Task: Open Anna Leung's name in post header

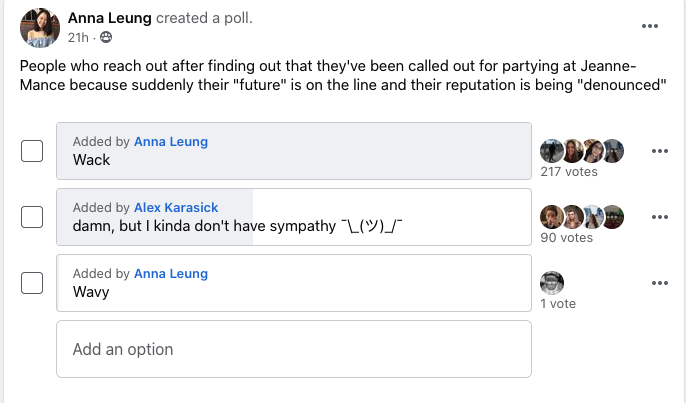Action: (x=110, y=19)
